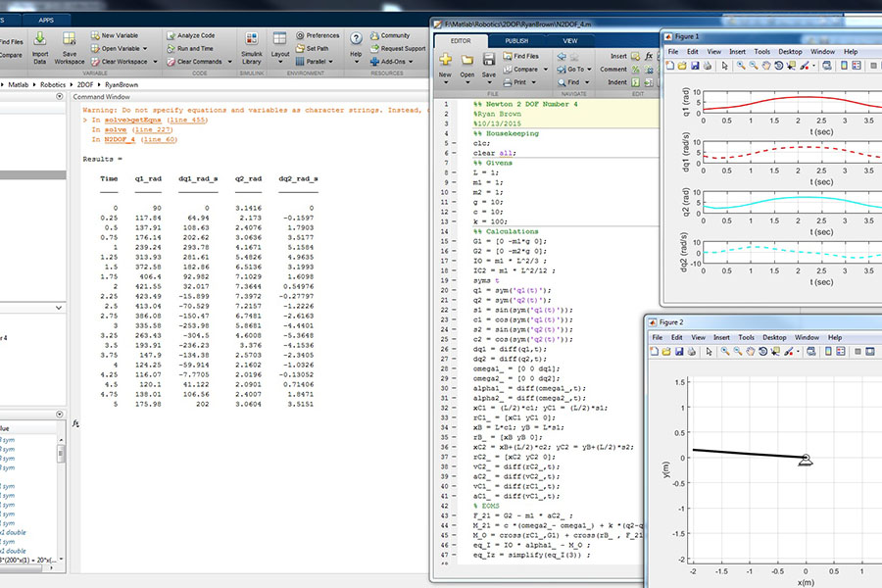This screenshot has height=588, width=882.
Task: Expand the Clear Commands dropdown arrow
Action: (x=229, y=62)
